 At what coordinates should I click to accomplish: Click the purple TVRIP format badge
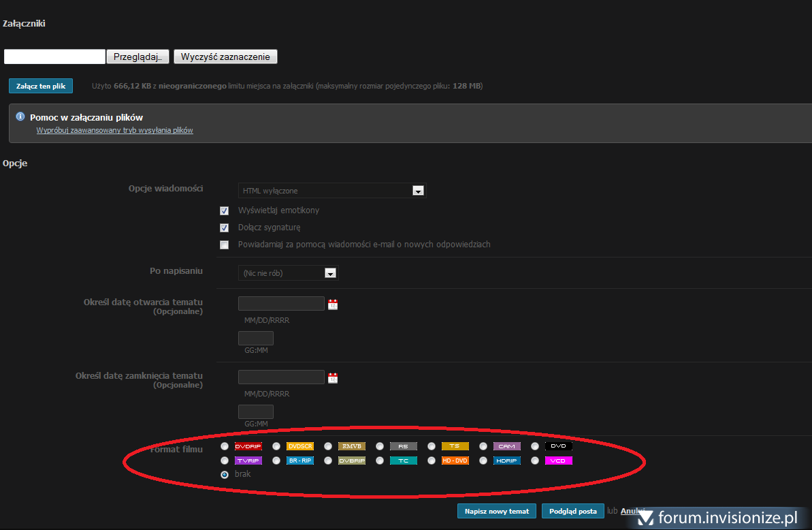click(248, 461)
